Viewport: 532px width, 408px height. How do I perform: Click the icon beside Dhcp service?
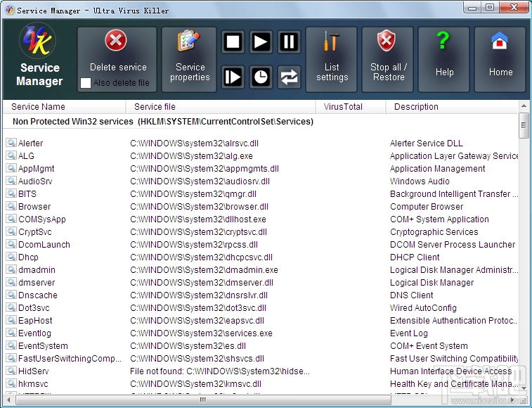[x=11, y=257]
